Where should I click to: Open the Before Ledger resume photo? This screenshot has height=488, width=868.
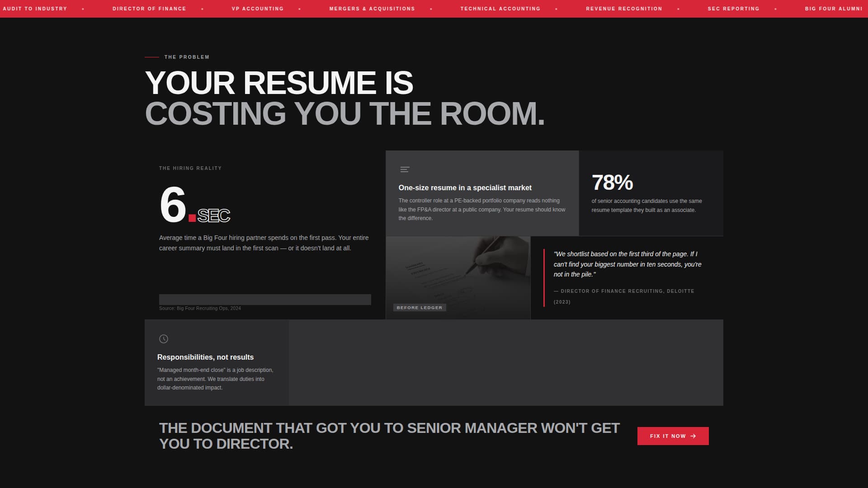click(458, 278)
